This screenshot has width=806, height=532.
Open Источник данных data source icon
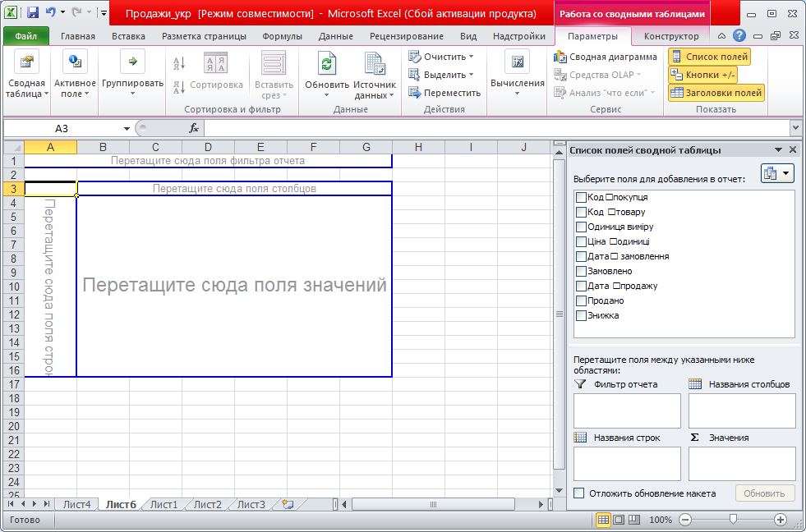[375, 65]
